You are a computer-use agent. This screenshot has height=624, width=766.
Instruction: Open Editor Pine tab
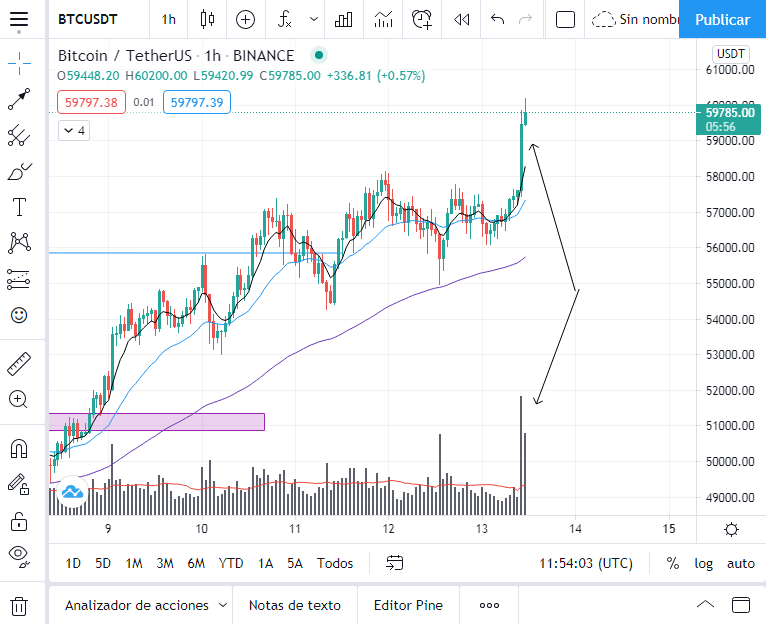coord(408,605)
